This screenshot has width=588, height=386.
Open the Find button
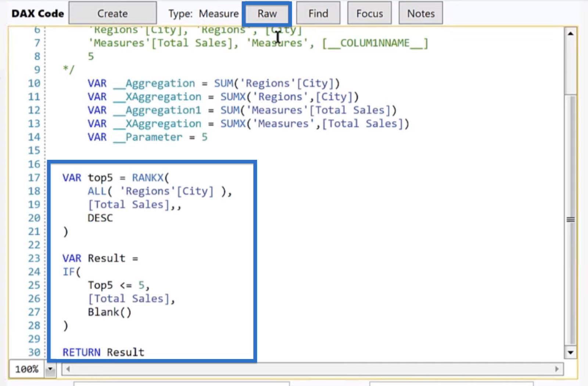[318, 13]
